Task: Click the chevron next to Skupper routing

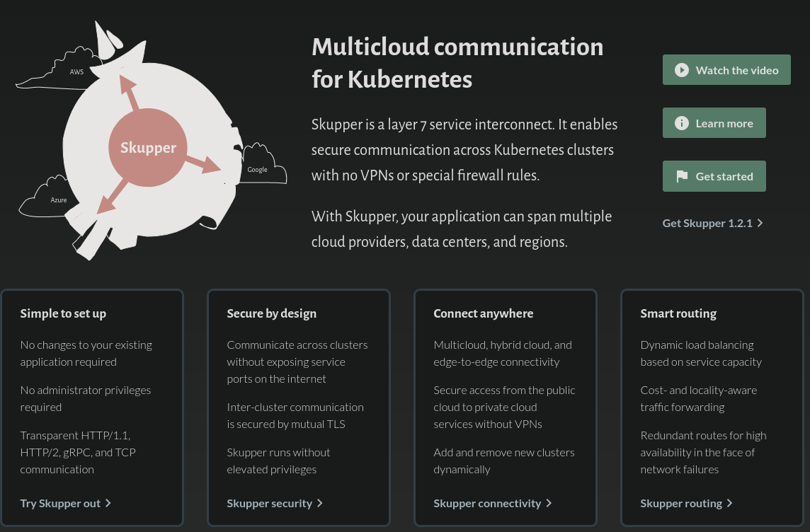Action: (x=730, y=503)
